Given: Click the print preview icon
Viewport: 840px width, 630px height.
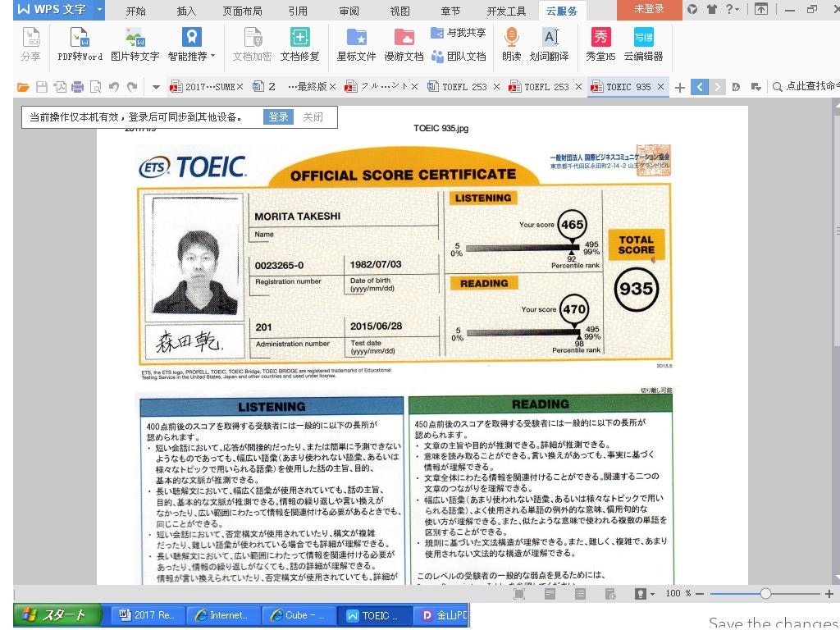Looking at the screenshot, I should [96, 87].
